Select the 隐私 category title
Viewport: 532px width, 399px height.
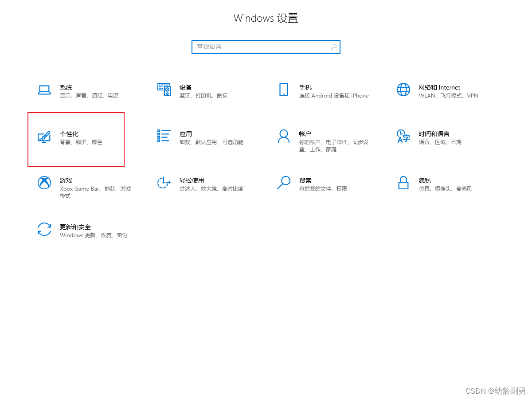click(425, 180)
